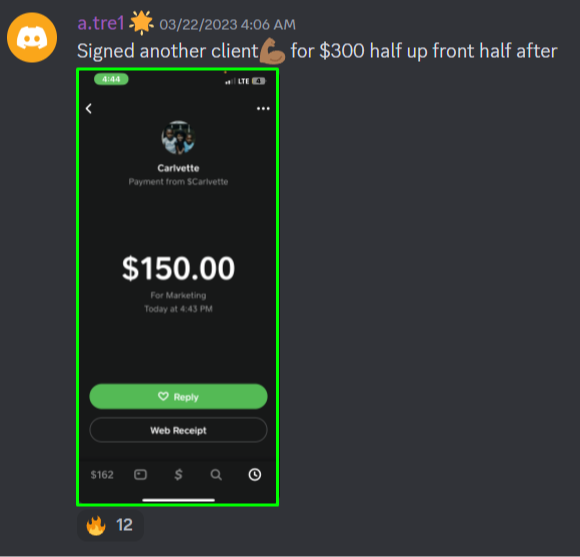580x557 pixels.
Task: Select the card tab icon
Action: (140, 475)
